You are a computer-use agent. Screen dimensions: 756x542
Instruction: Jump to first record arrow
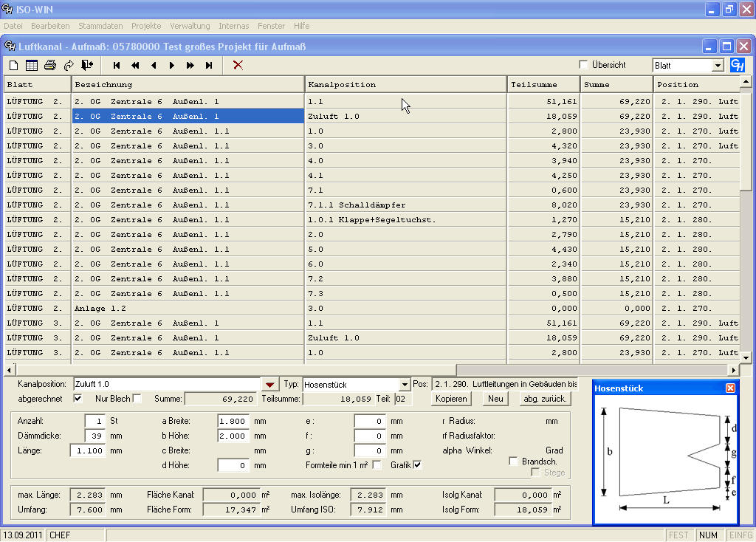pyautogui.click(x=117, y=65)
